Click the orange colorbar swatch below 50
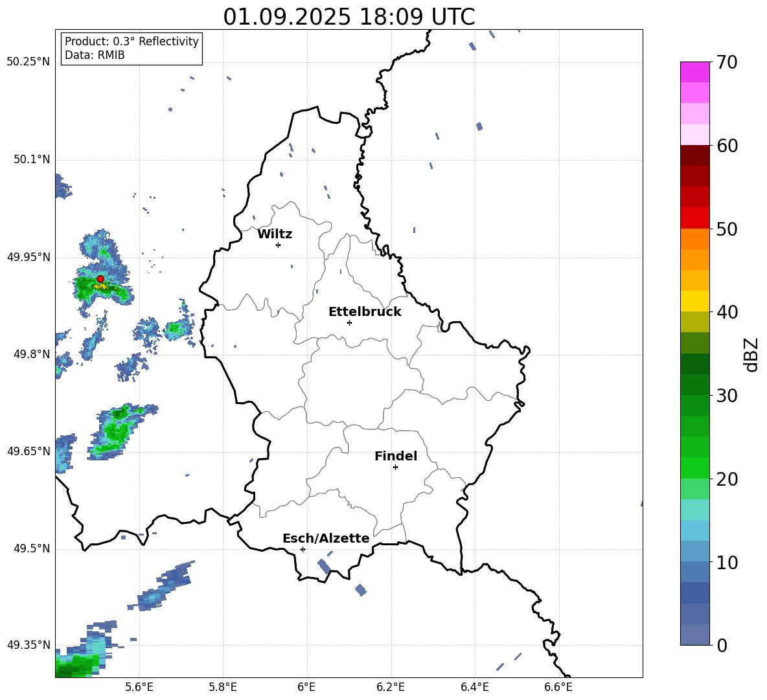 click(694, 239)
